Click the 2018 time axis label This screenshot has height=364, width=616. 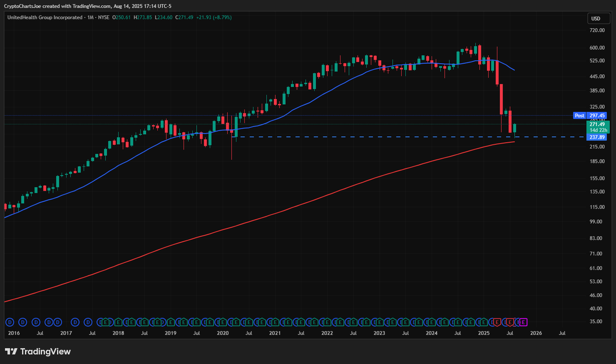pyautogui.click(x=118, y=333)
